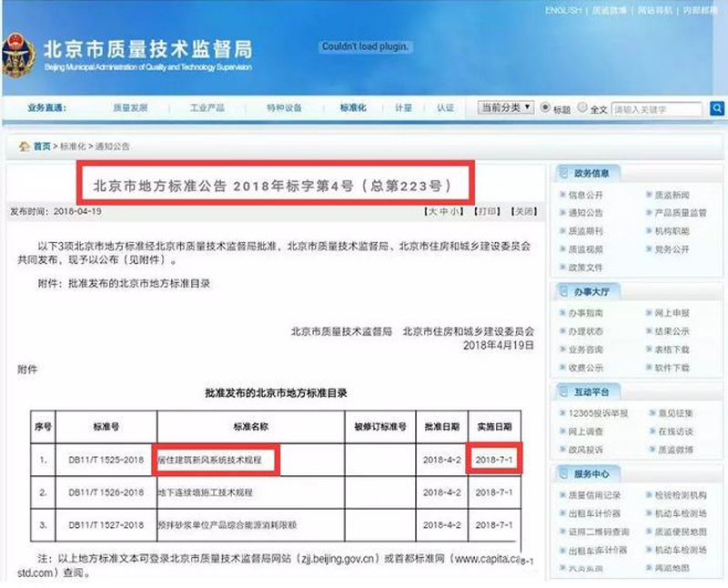Click the keyword search input field
This screenshot has height=588, width=728.
657,108
